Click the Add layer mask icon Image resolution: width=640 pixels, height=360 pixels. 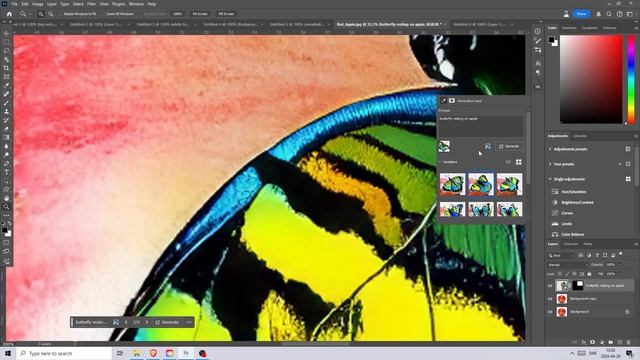click(x=593, y=342)
